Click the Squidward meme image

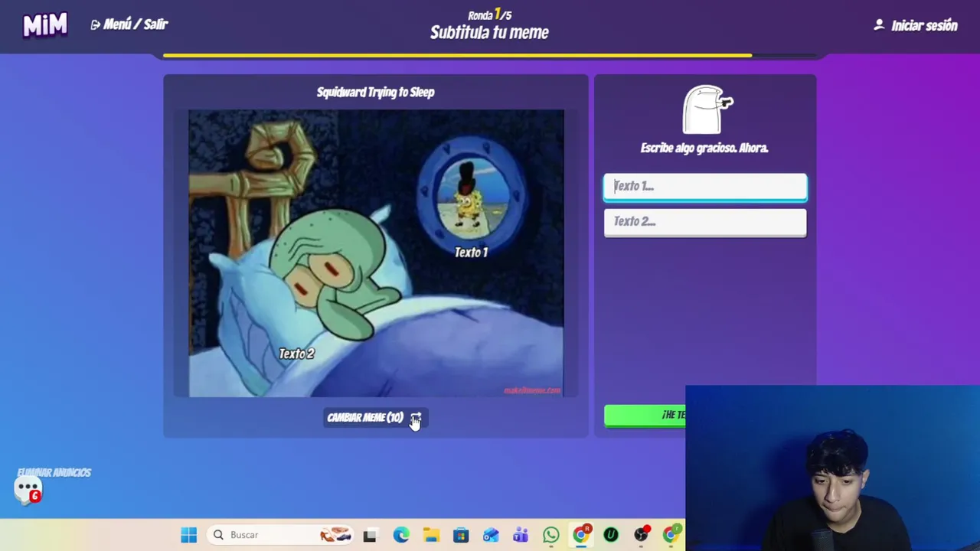(x=376, y=253)
